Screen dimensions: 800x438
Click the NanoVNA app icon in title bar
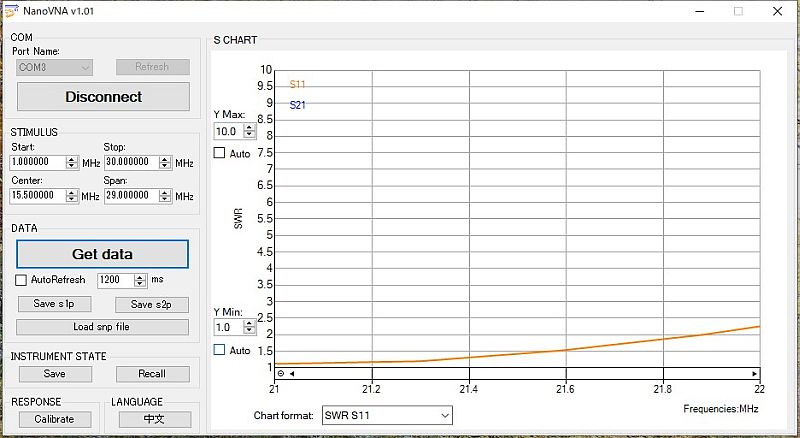[x=10, y=10]
